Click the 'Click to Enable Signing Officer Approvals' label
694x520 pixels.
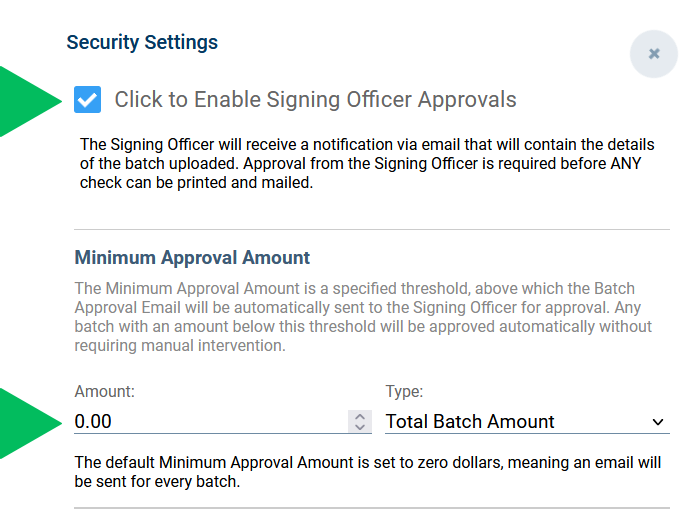click(316, 100)
